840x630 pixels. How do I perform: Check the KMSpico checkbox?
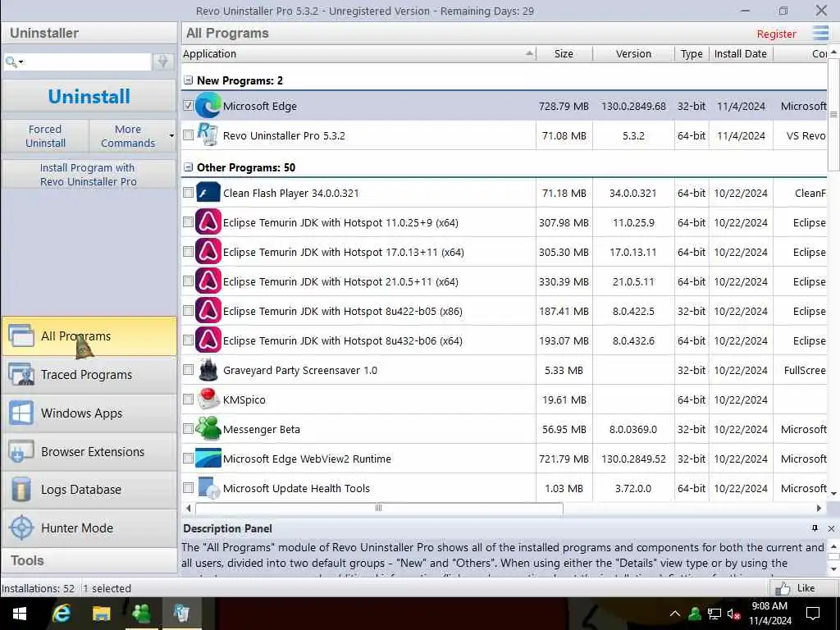coord(188,399)
